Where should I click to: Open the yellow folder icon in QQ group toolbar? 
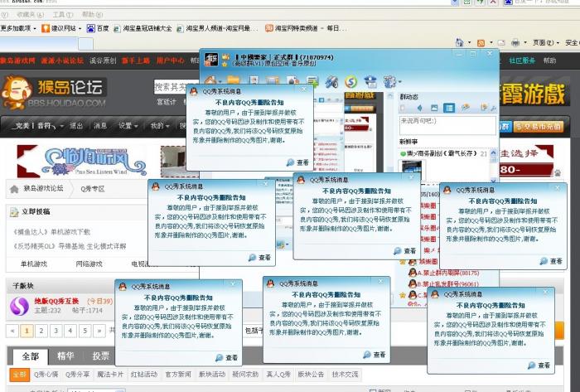point(234,80)
